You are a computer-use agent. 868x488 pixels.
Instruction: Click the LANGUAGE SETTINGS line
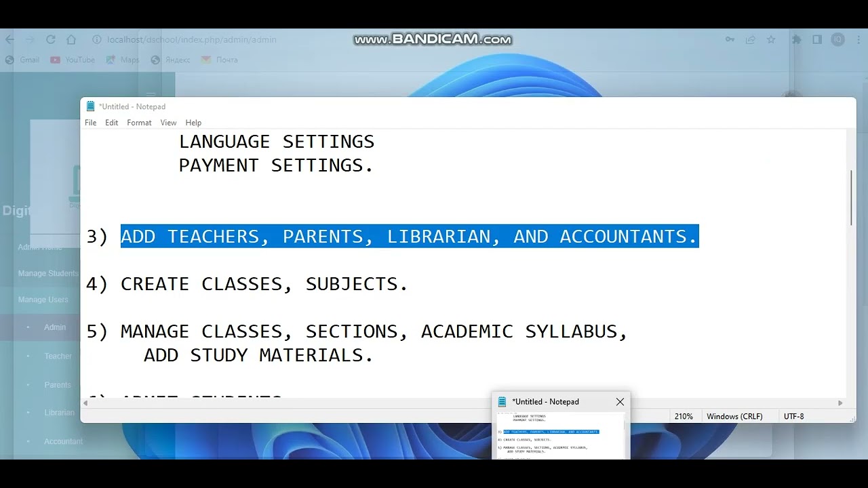point(277,142)
